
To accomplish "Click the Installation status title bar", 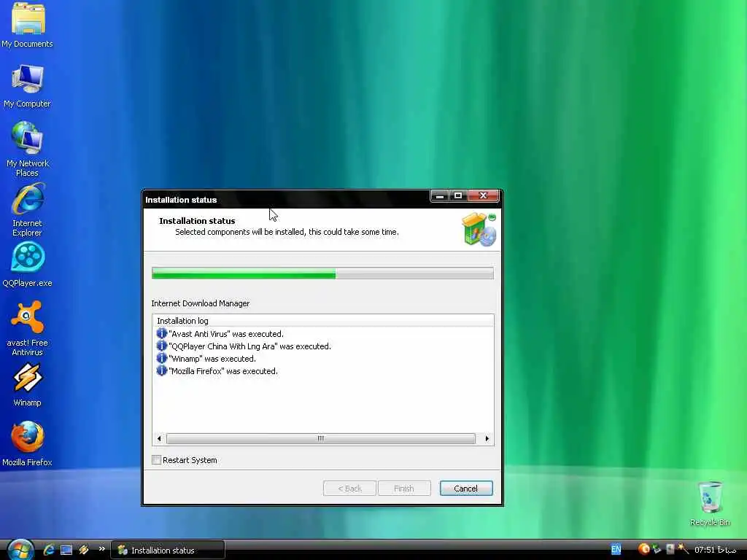I will [x=286, y=200].
